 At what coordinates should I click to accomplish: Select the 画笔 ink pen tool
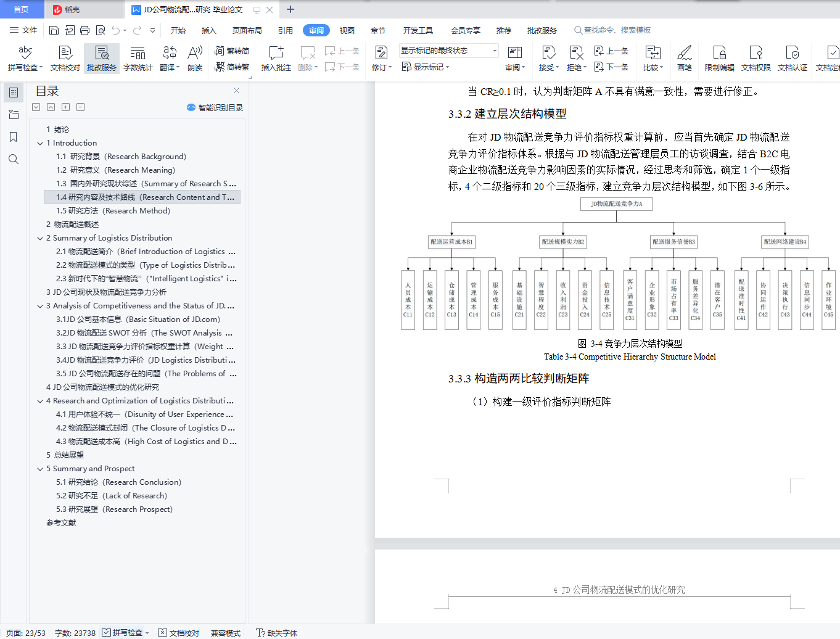685,59
